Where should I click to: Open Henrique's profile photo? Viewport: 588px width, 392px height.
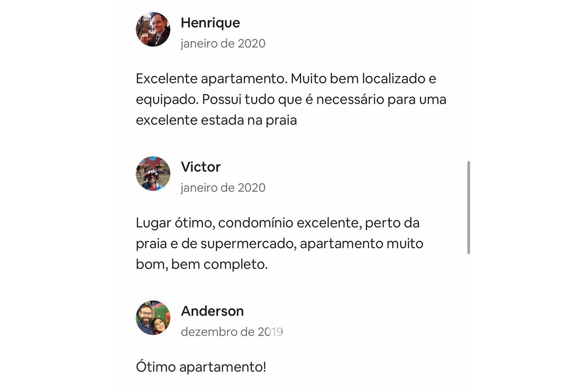point(153,29)
